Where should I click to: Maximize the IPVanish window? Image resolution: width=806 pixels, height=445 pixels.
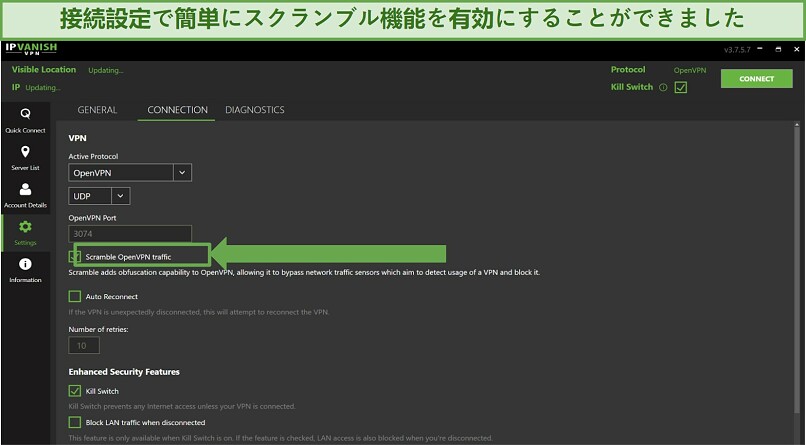pos(778,49)
